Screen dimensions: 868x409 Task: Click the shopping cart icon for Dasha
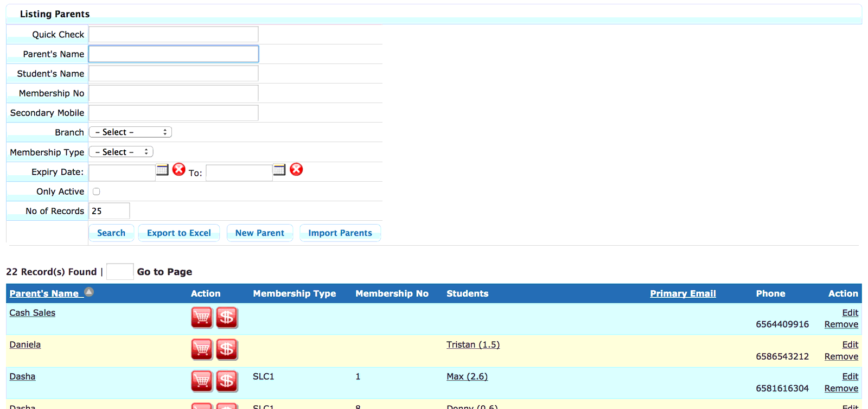[202, 382]
